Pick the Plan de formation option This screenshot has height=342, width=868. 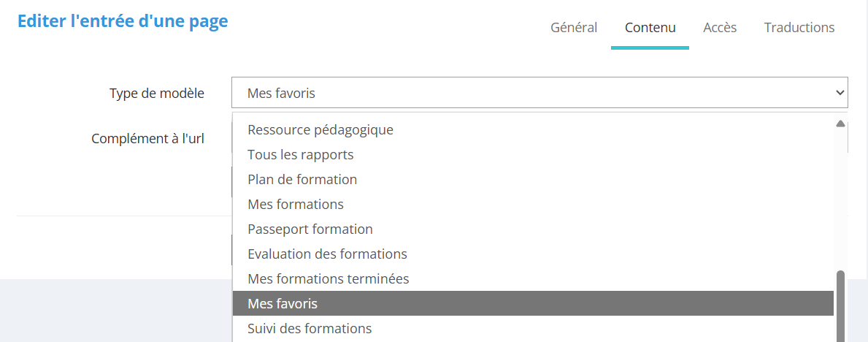click(x=302, y=180)
